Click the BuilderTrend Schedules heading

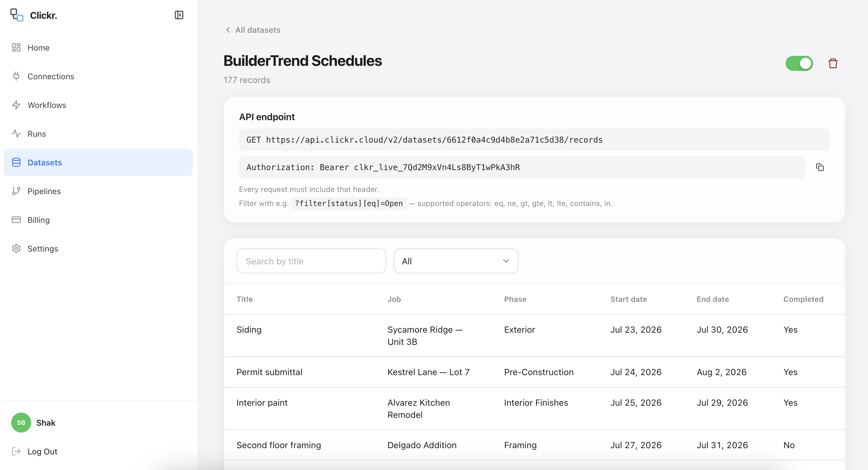click(303, 61)
